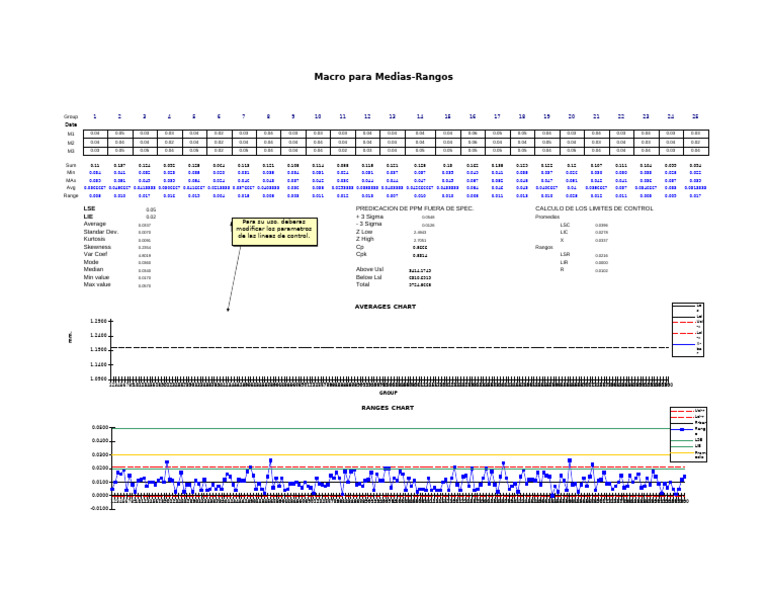Select group number 22 header
The height and width of the screenshot is (594, 768).
coord(621,117)
